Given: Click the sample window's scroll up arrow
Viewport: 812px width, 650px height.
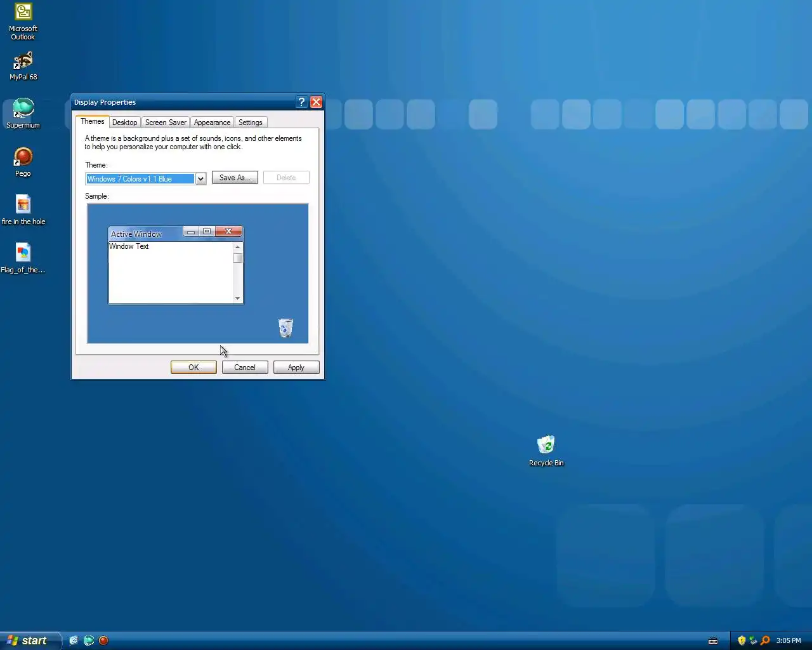Looking at the screenshot, I should click(238, 248).
